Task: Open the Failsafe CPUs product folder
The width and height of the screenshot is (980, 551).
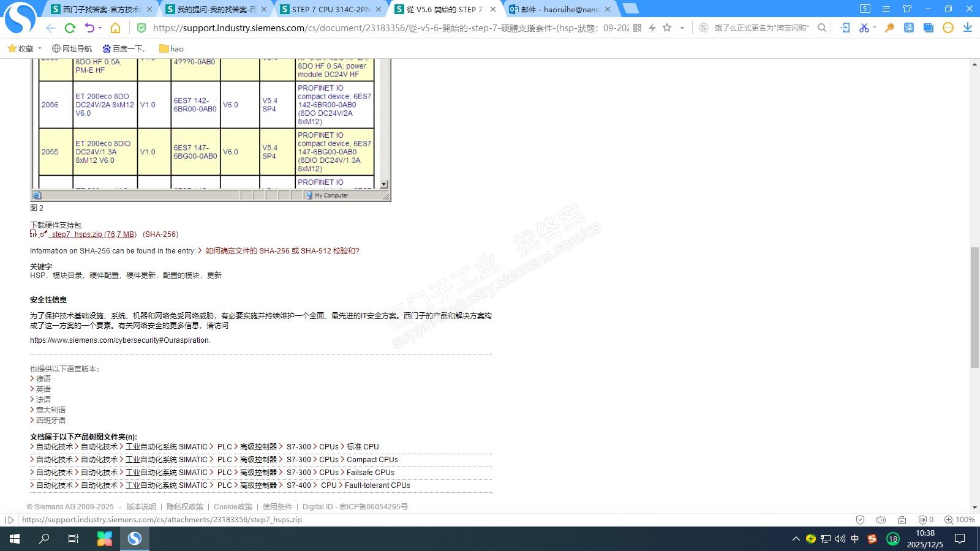Action: [371, 473]
